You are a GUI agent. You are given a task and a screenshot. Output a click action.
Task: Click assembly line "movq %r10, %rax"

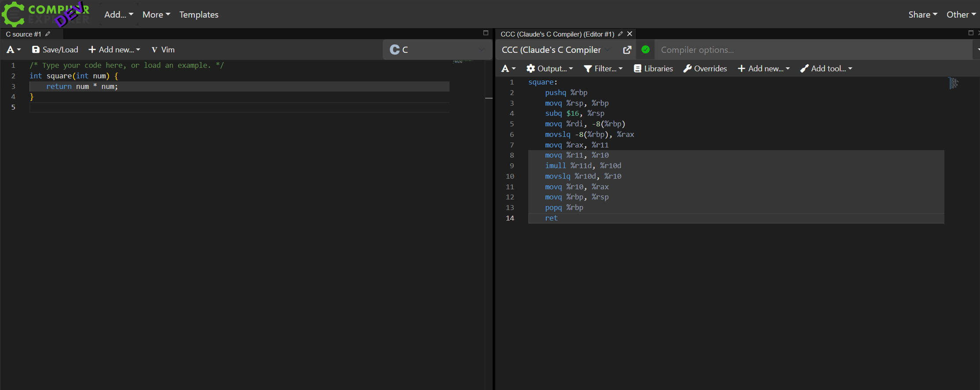coord(577,187)
